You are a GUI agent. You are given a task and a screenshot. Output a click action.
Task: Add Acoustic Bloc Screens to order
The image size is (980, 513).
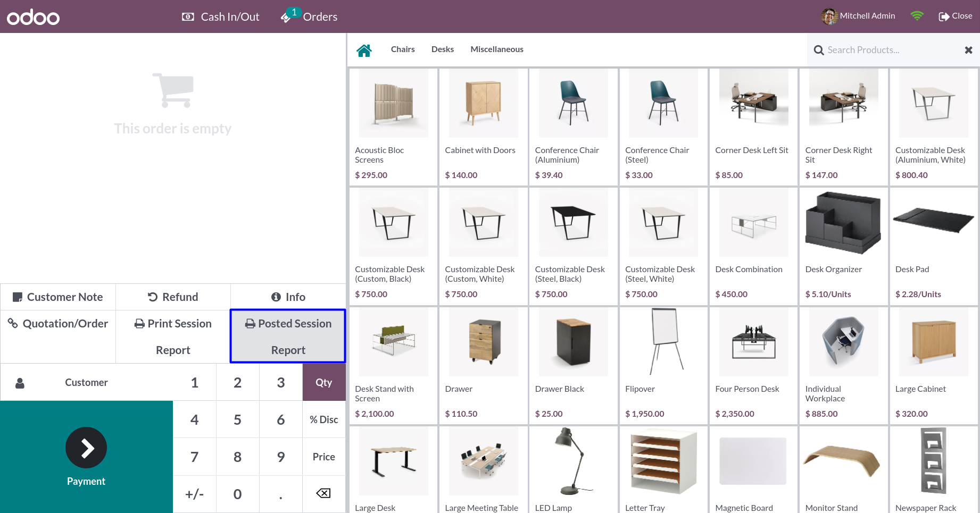(393, 127)
